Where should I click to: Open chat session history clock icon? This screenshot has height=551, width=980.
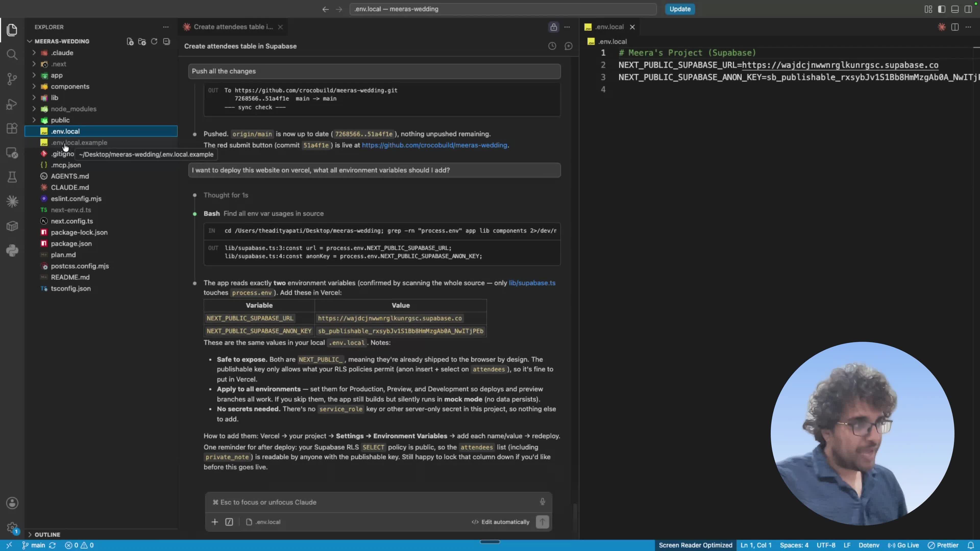tap(552, 46)
